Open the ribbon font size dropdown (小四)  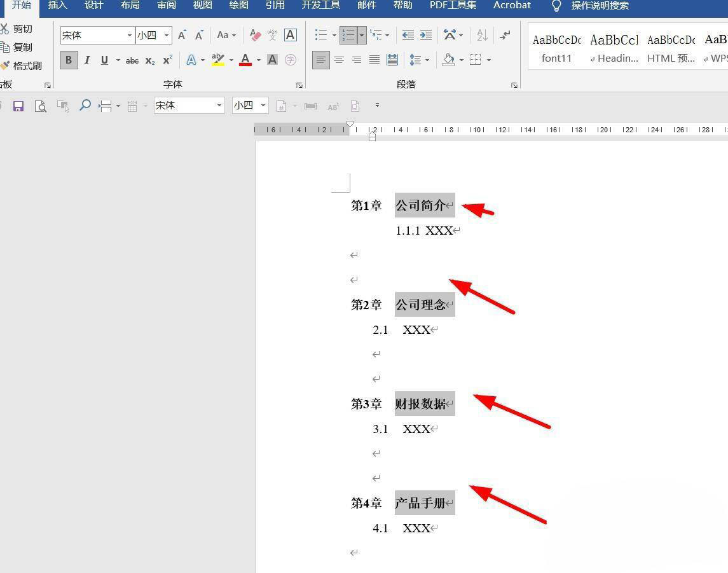click(x=167, y=35)
